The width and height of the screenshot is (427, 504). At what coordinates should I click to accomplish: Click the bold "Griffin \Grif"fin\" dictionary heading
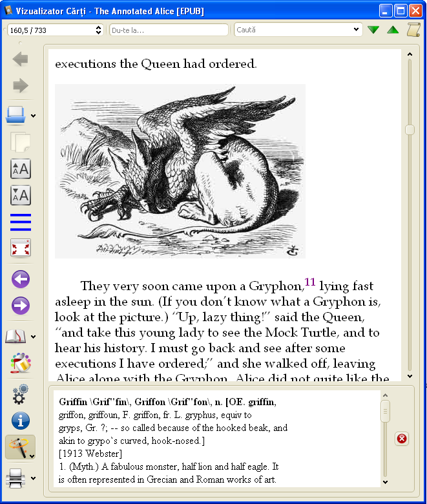[x=96, y=402]
